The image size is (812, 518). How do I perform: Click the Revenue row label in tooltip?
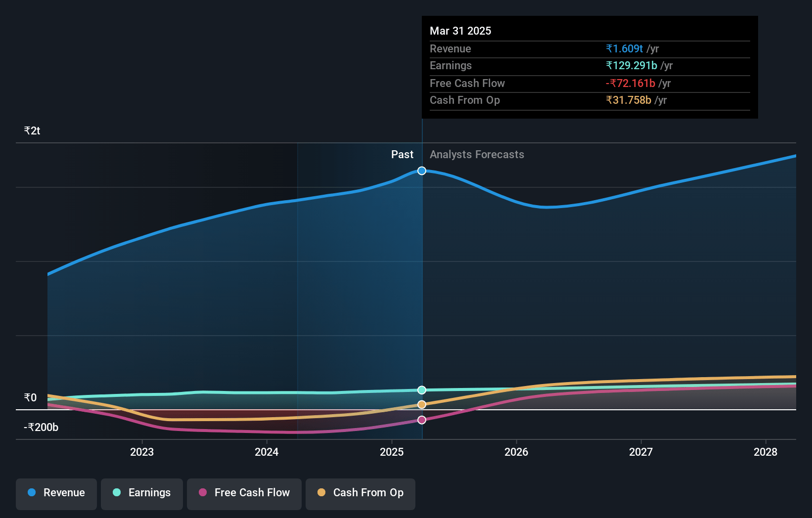pos(450,48)
